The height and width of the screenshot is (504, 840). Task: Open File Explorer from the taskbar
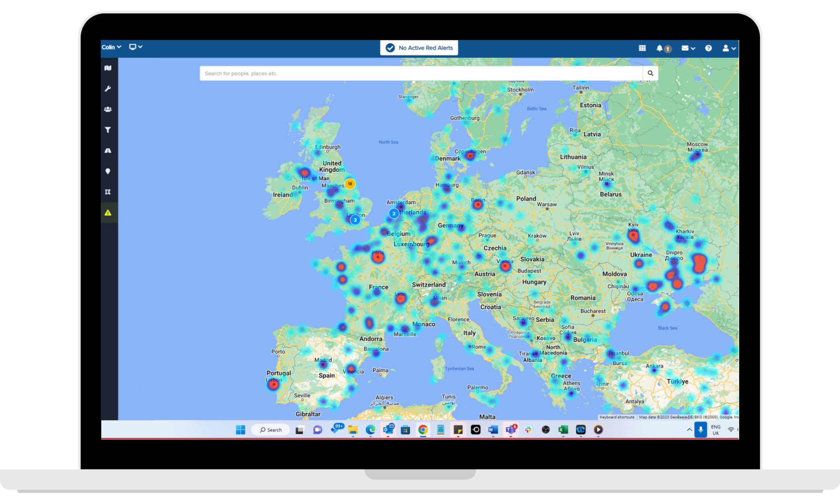[x=353, y=430]
